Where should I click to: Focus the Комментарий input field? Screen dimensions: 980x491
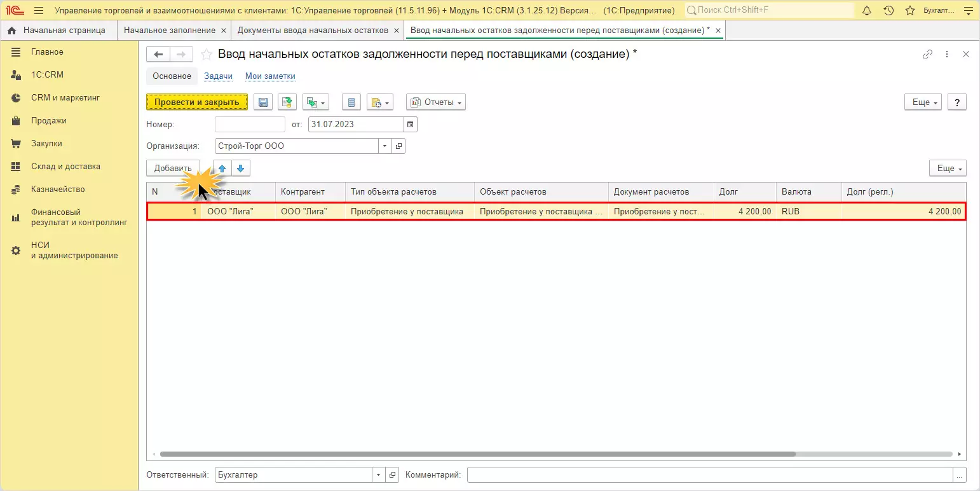click(x=711, y=475)
